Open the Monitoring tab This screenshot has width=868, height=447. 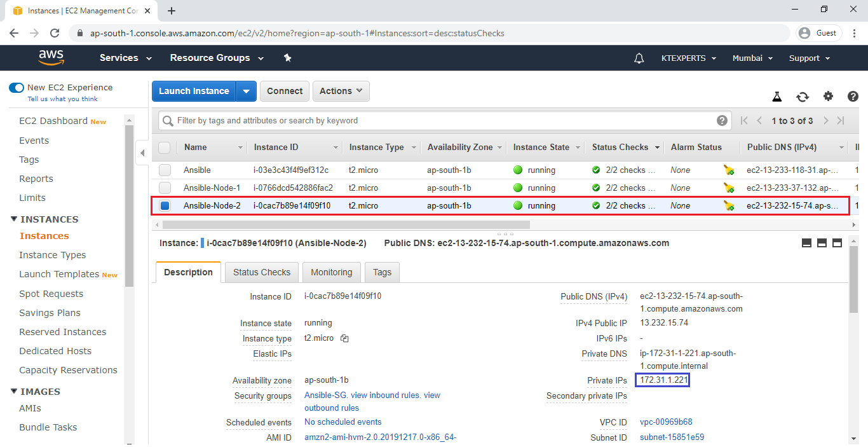click(331, 272)
